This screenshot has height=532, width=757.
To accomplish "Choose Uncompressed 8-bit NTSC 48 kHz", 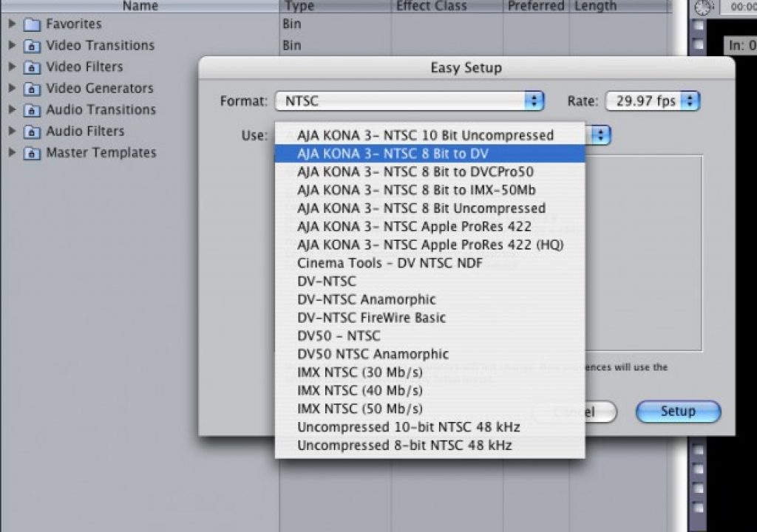I will (x=430, y=445).
